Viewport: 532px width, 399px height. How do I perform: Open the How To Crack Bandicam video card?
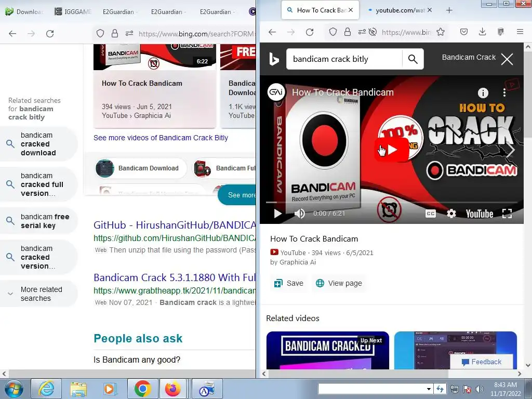[x=155, y=87]
